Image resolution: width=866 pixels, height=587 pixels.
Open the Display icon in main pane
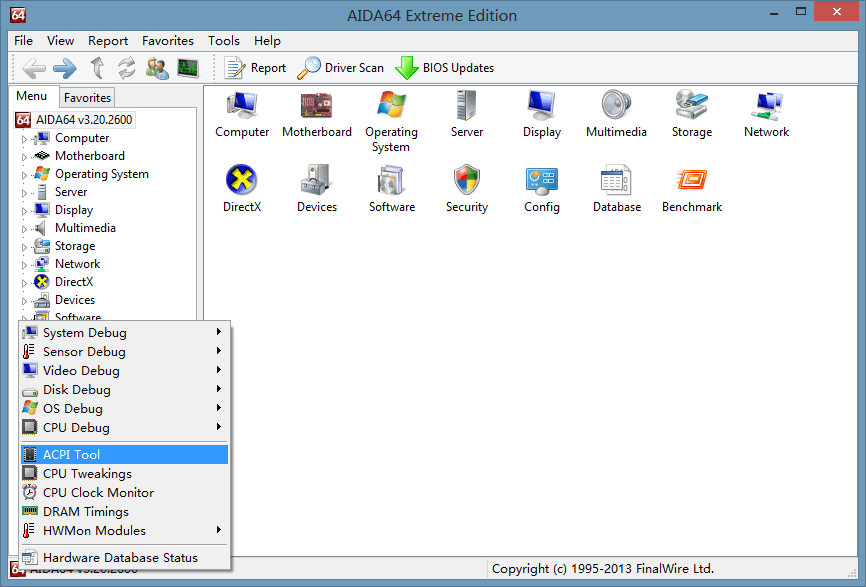pos(541,105)
